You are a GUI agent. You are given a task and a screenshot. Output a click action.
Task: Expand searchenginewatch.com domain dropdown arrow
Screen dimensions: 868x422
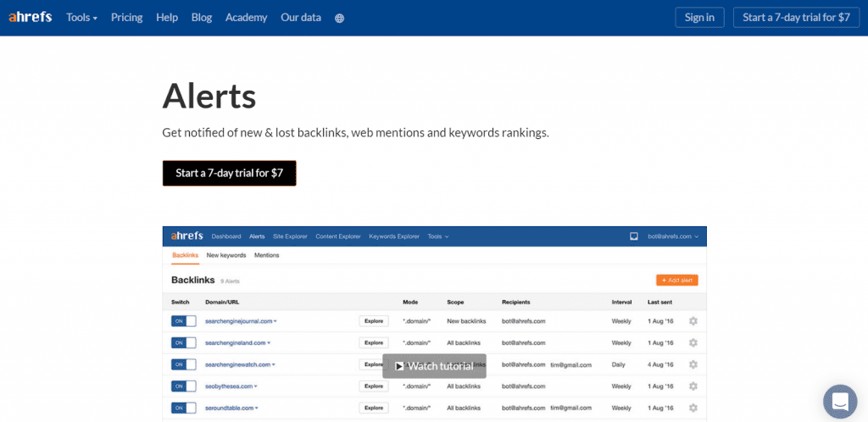point(274,364)
